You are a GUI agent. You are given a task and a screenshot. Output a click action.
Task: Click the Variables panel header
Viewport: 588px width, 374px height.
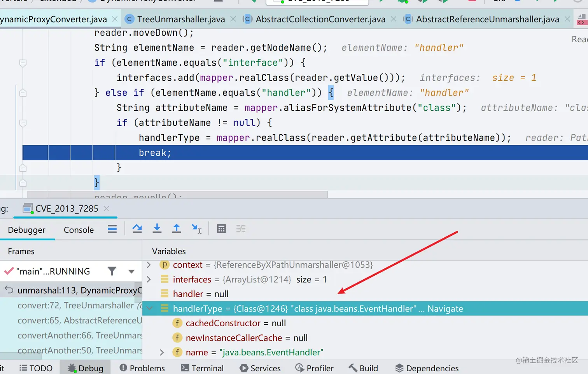[x=169, y=251]
